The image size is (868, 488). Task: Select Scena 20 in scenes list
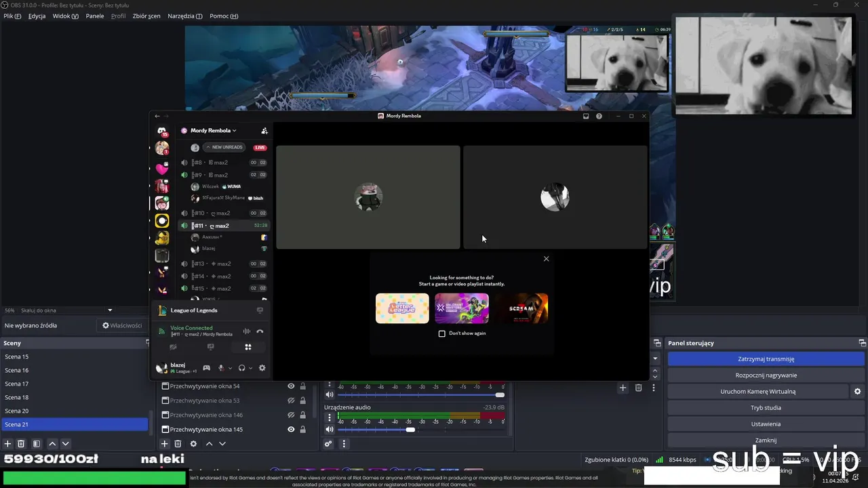74,411
